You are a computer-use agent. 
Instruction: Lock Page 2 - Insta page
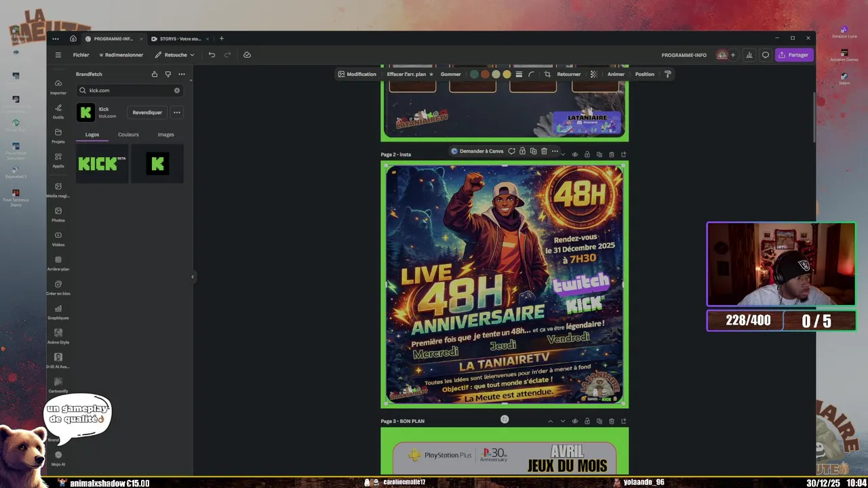point(587,155)
